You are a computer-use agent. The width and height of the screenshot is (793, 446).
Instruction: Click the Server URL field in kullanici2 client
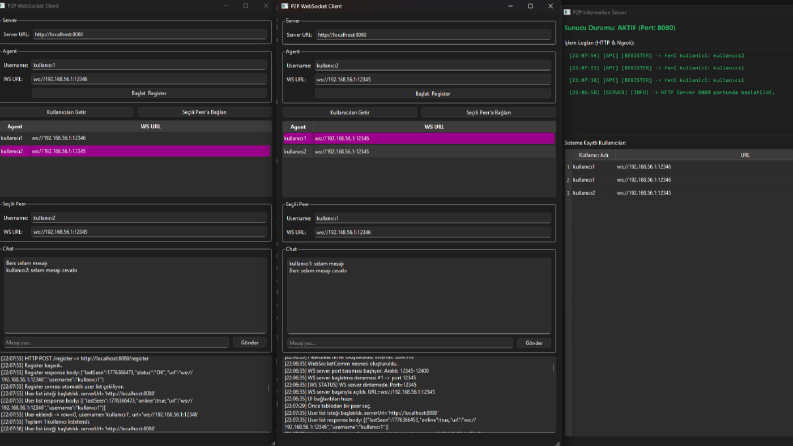pyautogui.click(x=433, y=35)
